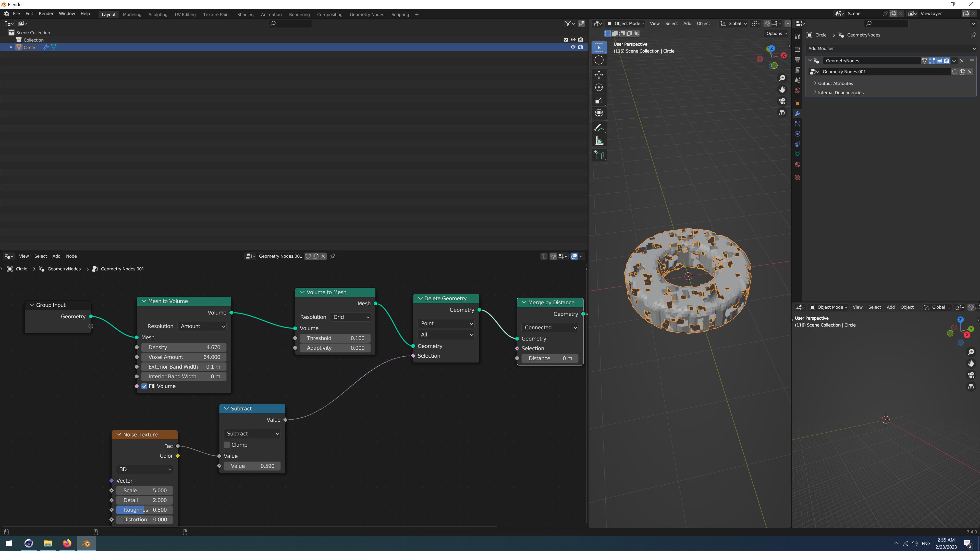Viewport: 980px width, 551px height.
Task: Select the Add Cube tool icon
Action: tap(599, 155)
